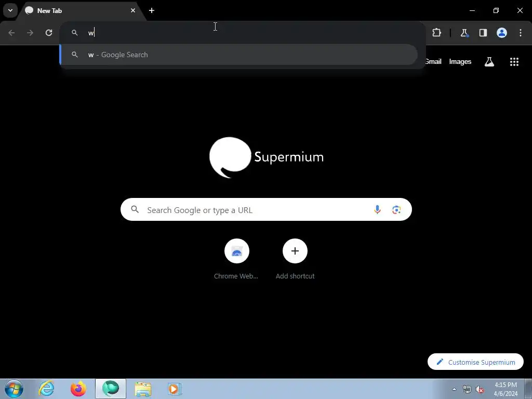This screenshot has width=532, height=399.
Task: Open the network tray icon
Action: point(467,389)
